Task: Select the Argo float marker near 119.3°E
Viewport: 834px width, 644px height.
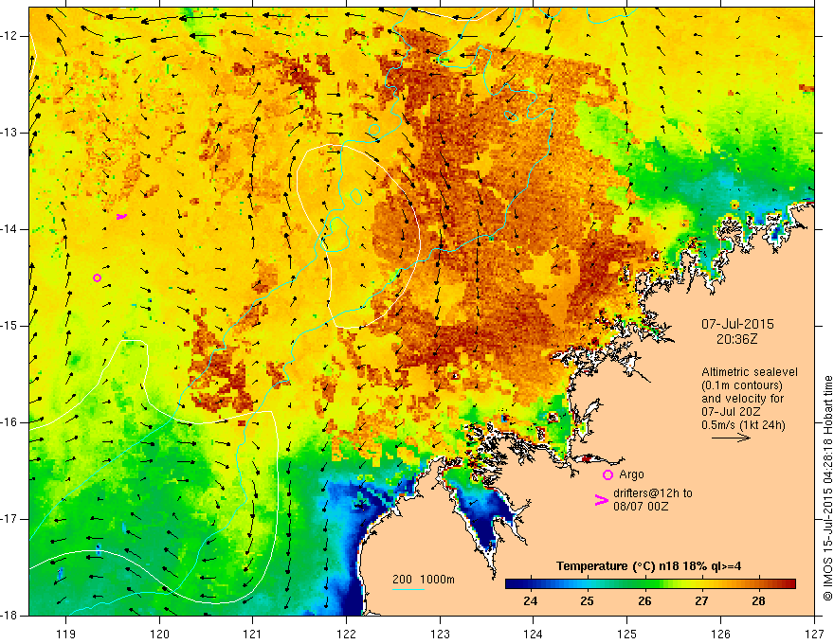Action: pyautogui.click(x=97, y=277)
